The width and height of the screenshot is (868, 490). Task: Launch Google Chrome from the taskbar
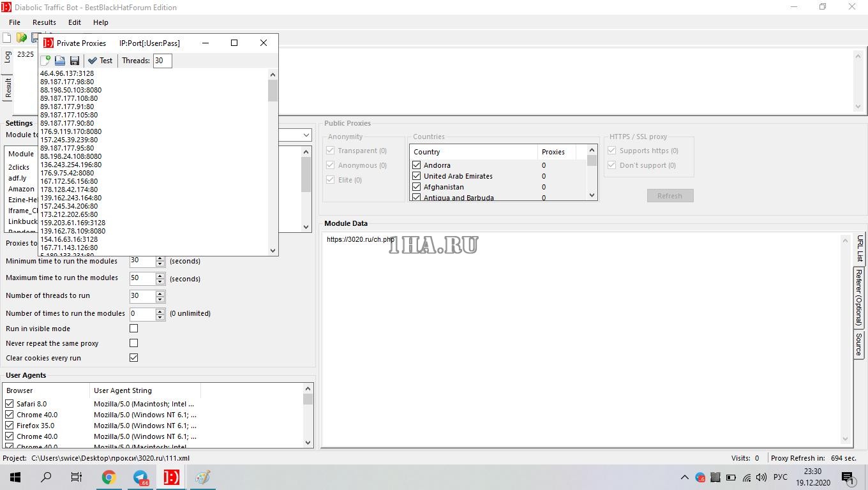[108, 477]
